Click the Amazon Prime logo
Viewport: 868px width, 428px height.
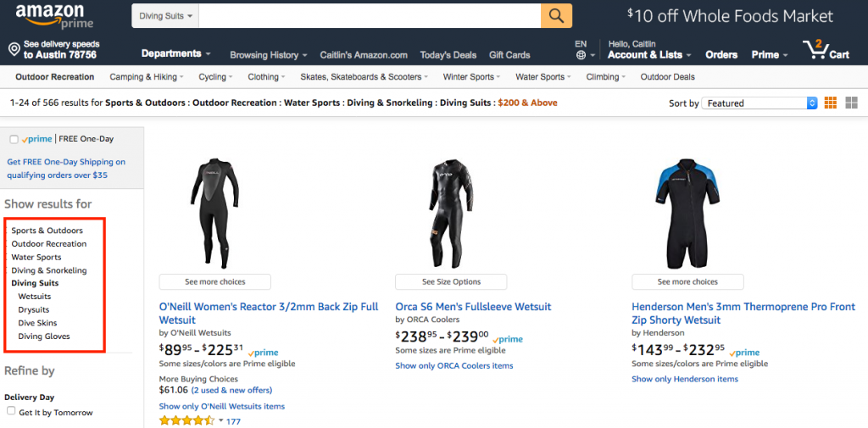tap(55, 17)
